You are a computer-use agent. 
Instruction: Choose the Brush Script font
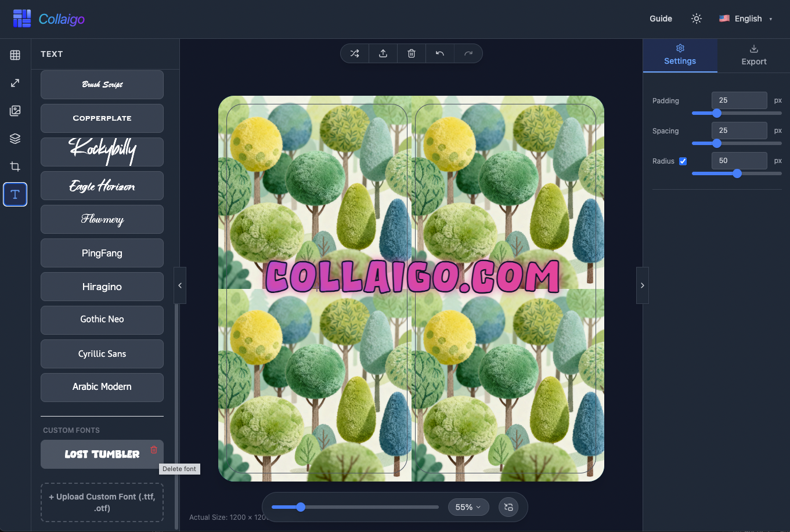coord(102,85)
